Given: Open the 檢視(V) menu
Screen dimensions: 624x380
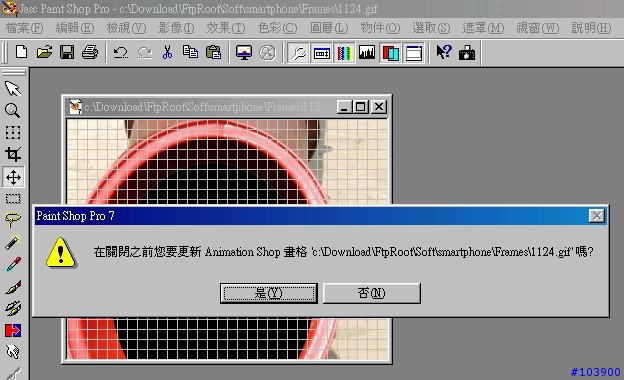Looking at the screenshot, I should (x=127, y=28).
